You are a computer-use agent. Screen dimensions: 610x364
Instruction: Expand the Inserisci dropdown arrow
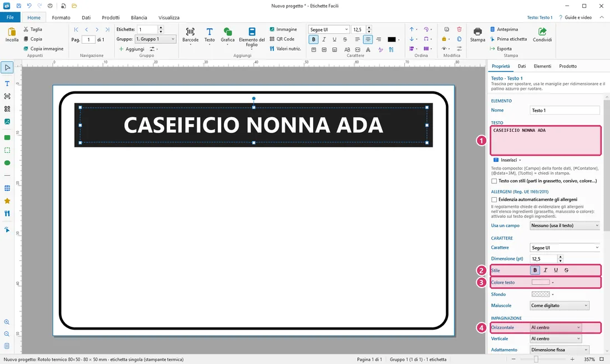coord(520,160)
